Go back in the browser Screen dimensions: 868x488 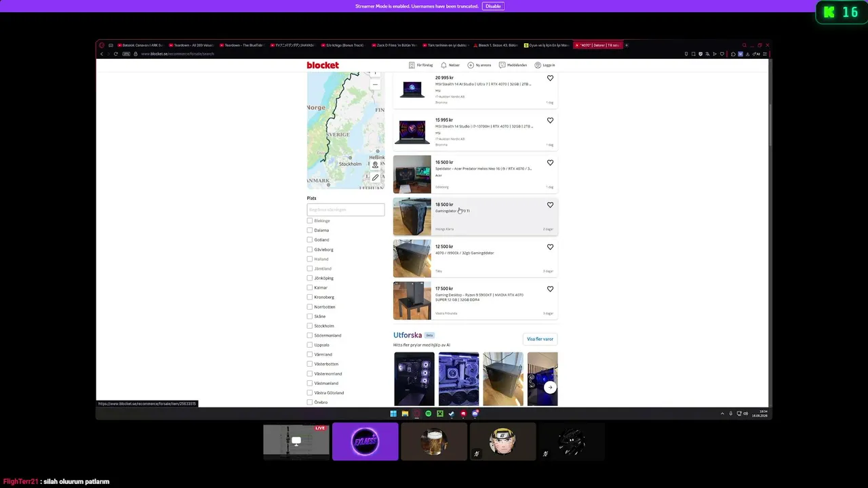coord(102,54)
